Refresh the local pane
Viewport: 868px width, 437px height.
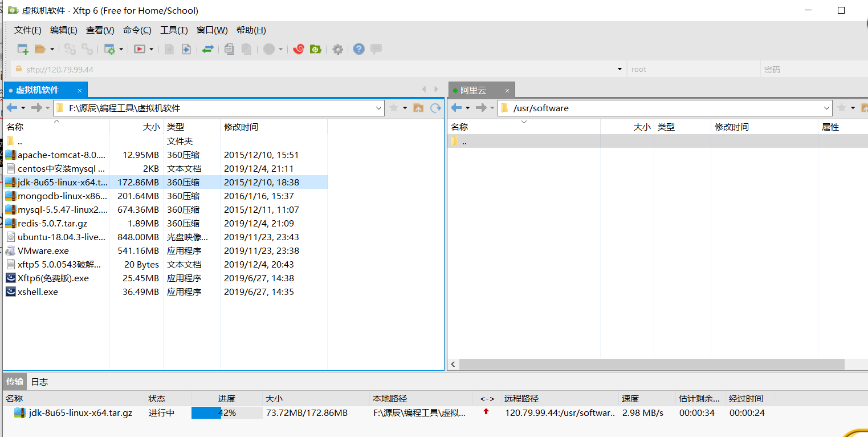435,108
